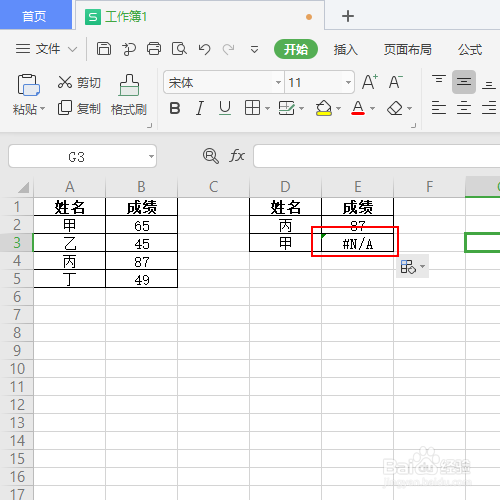Switch to the 公式 ribbon tab

point(470,50)
